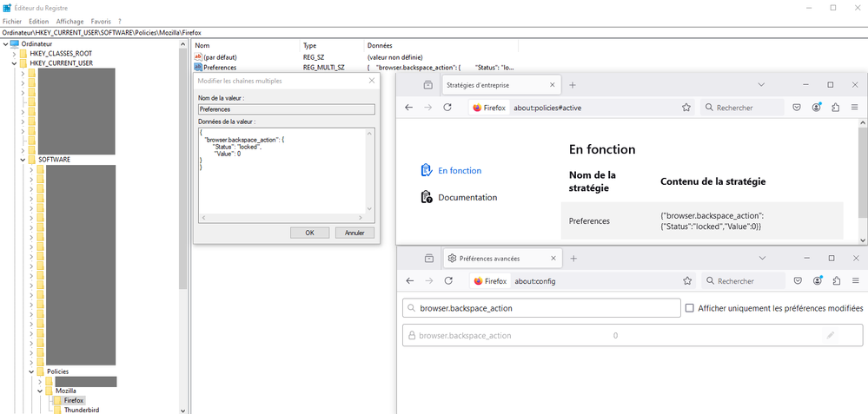Viewport: 868px width, 414px height.
Task: Click OK in the multi-string dialog
Action: pos(309,233)
